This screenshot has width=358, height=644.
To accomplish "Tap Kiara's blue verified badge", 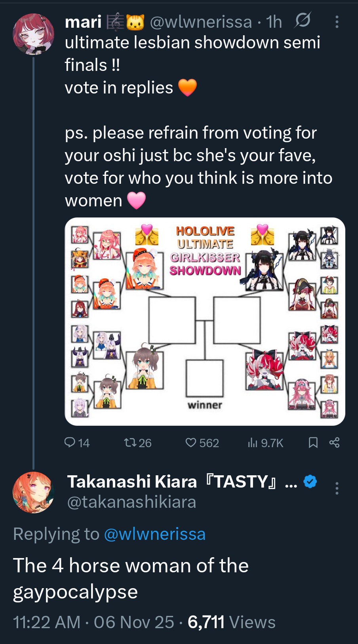I will 310,482.
